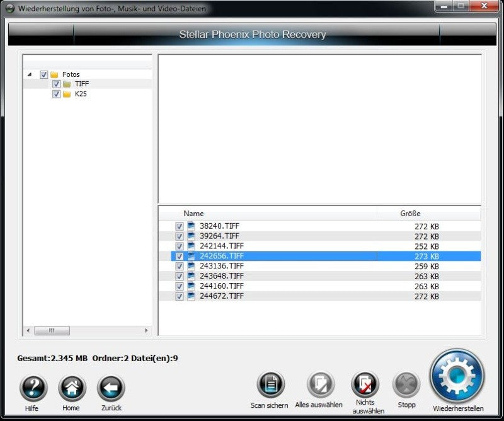The image size is (504, 421).
Task: Open the Hilfe help icon
Action: pos(33,388)
